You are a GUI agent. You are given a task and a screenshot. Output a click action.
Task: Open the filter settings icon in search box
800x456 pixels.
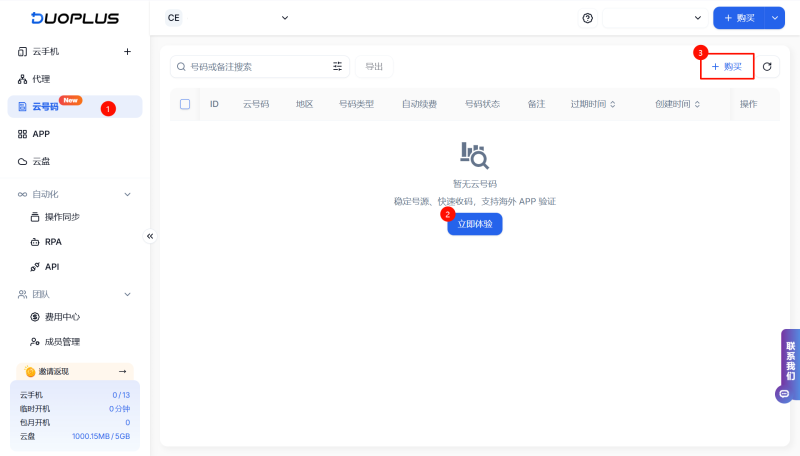(x=337, y=67)
